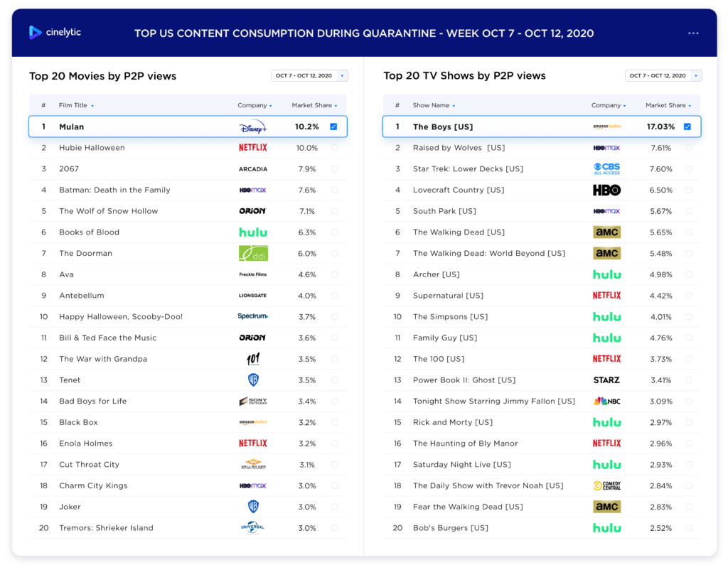The height and width of the screenshot is (565, 728).
Task: Sort TV shows by Market Share
Action: pos(668,105)
